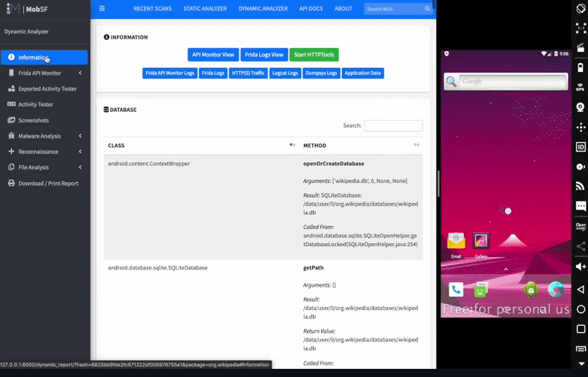This screenshot has height=377, width=588.
Task: Open emulator app drawer caret
Action: (506, 269)
